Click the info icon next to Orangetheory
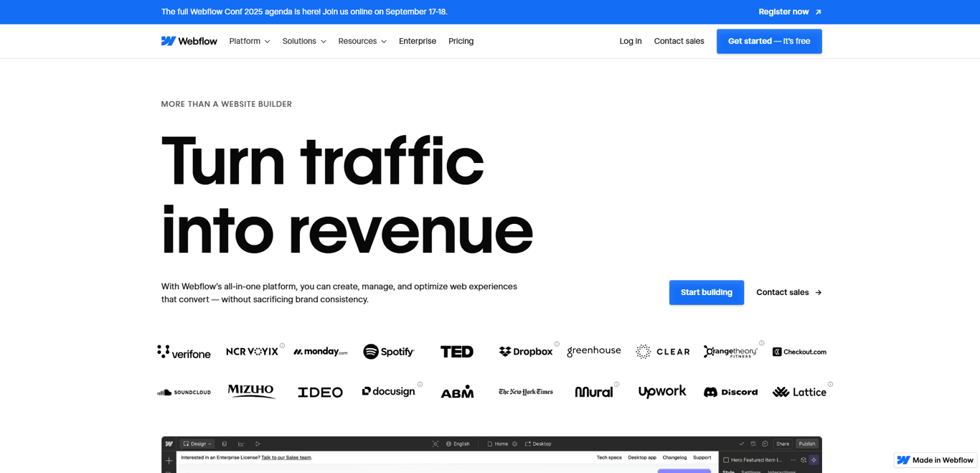The height and width of the screenshot is (473, 980). [x=762, y=343]
